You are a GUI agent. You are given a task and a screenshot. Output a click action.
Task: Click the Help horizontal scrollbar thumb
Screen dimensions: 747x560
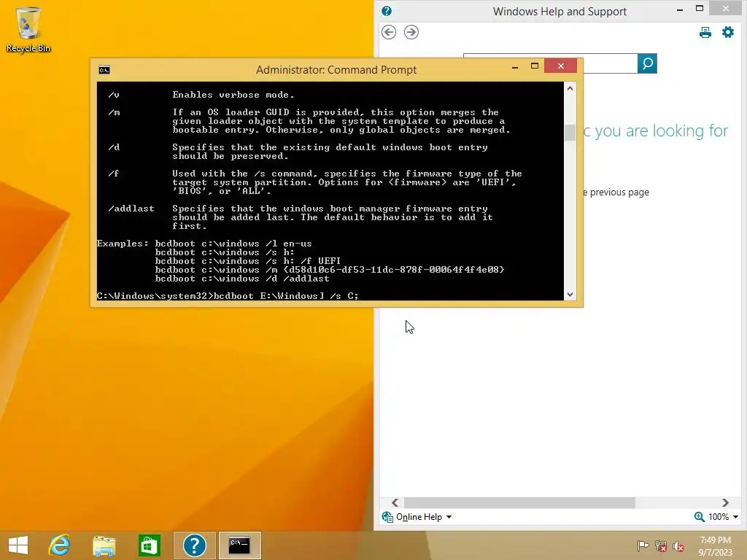tap(519, 502)
